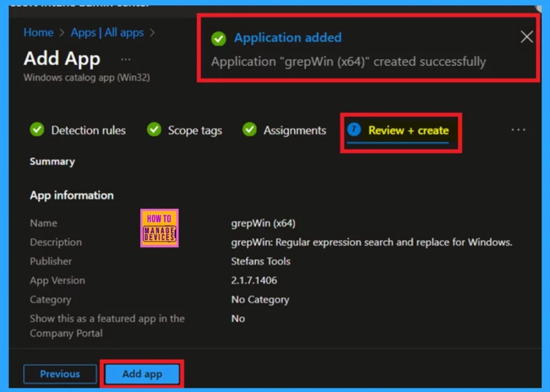Click the Name field label
The height and width of the screenshot is (392, 550).
44,223
